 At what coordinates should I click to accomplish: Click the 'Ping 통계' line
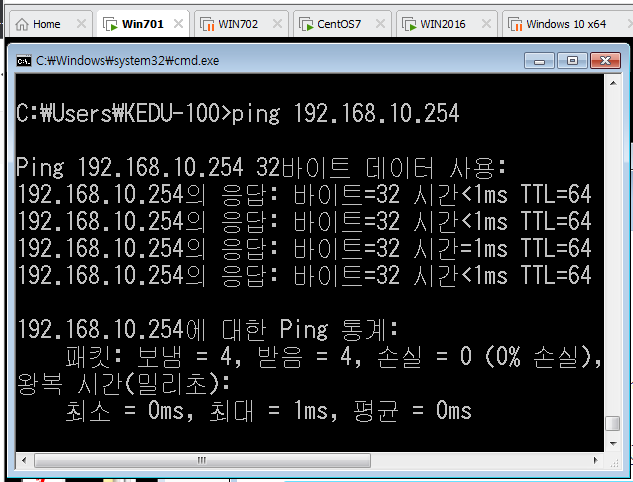click(208, 329)
